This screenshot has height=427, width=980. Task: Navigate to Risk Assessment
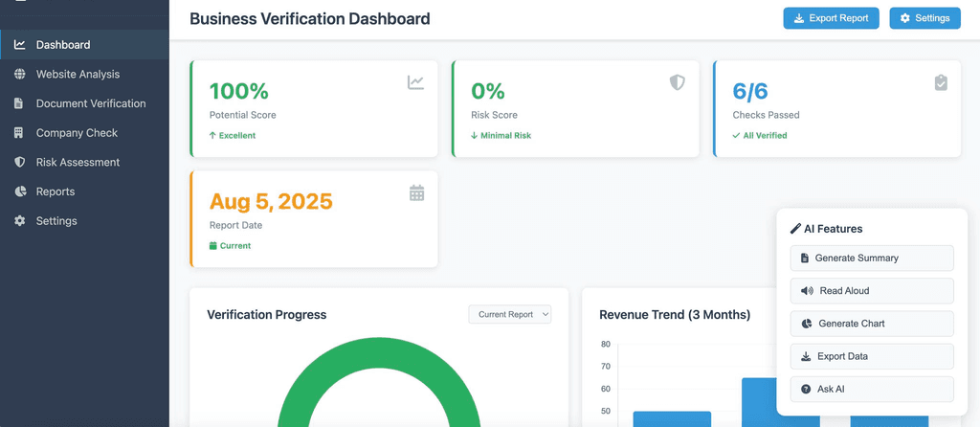click(x=84, y=163)
